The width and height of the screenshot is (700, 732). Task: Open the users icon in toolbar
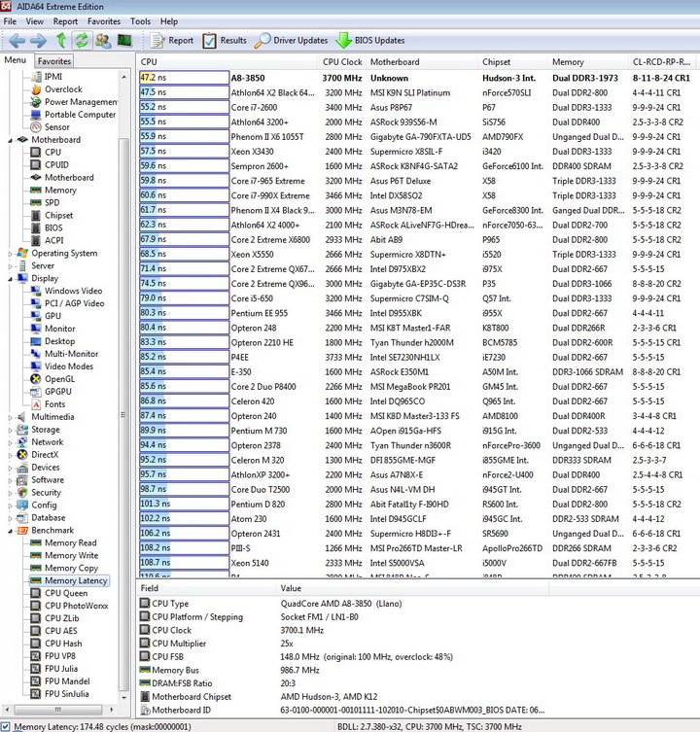coord(103,41)
